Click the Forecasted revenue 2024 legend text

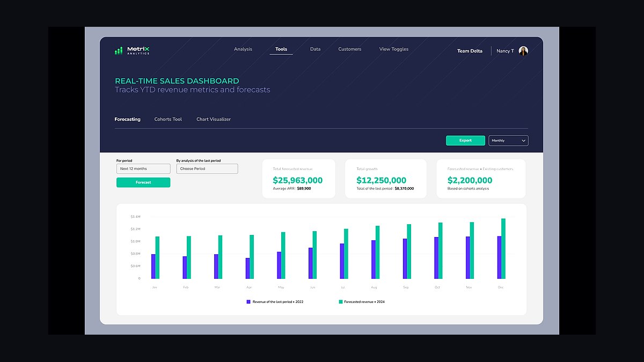pyautogui.click(x=364, y=302)
